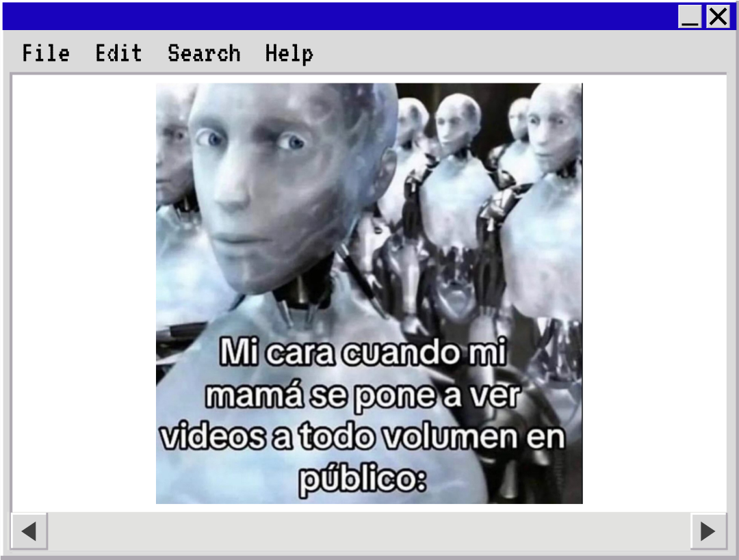Viewport: 739px width, 560px height.
Task: Open the Edit menu
Action: click(x=119, y=53)
